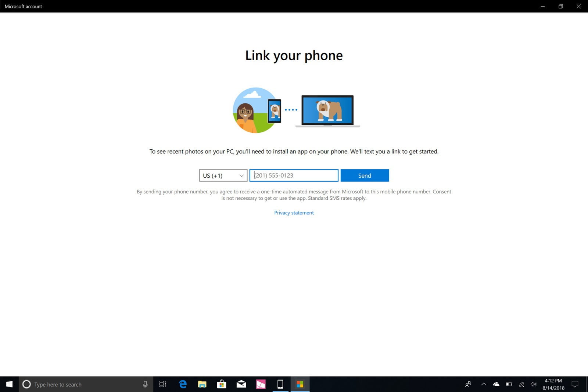The height and width of the screenshot is (392, 588).
Task: Open the Windows Start menu
Action: click(9, 384)
